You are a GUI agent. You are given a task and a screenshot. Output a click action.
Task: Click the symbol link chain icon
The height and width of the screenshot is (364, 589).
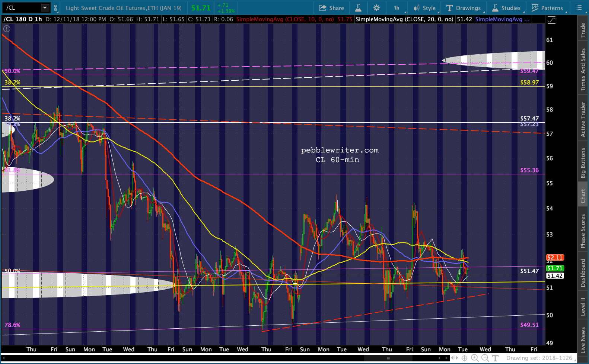click(56, 8)
